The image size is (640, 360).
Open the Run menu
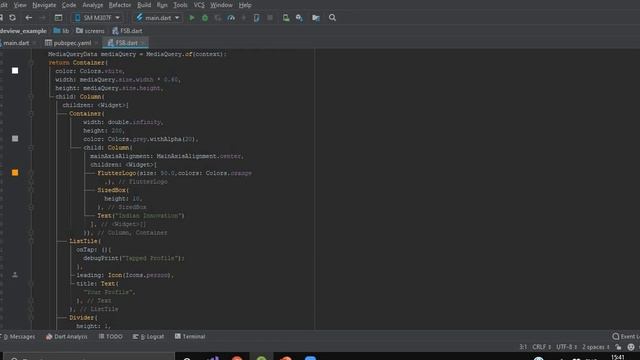[x=162, y=5]
